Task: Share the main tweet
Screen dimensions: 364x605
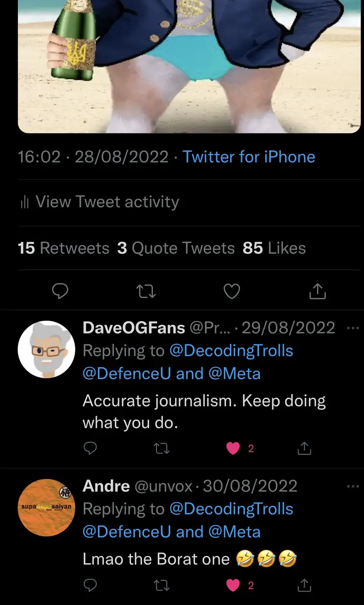Action: pos(318,291)
